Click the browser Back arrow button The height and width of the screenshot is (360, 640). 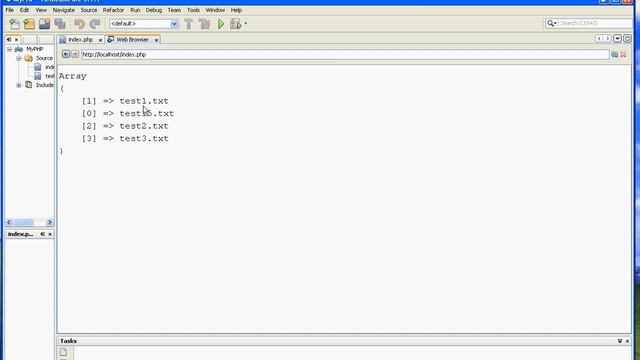click(66, 54)
